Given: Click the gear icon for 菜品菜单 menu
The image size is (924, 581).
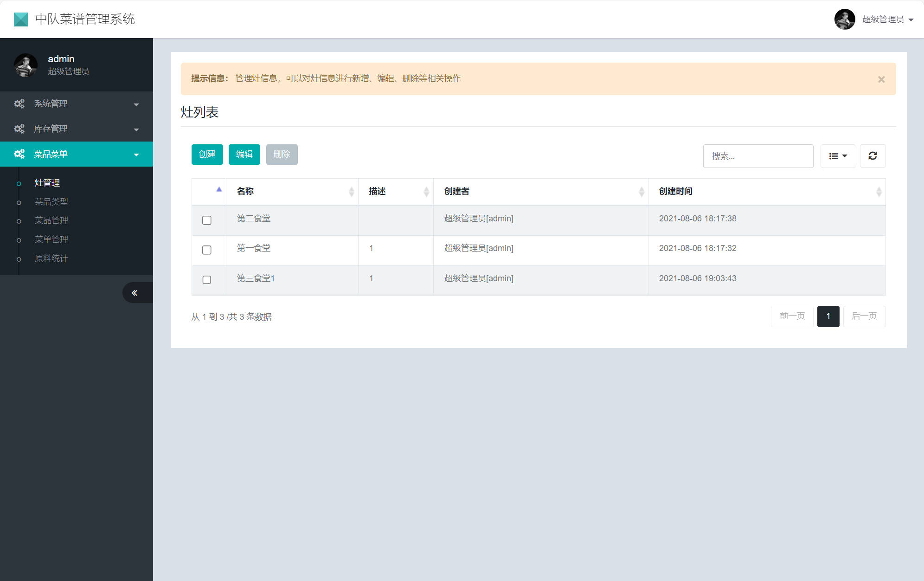Looking at the screenshot, I should [x=19, y=154].
